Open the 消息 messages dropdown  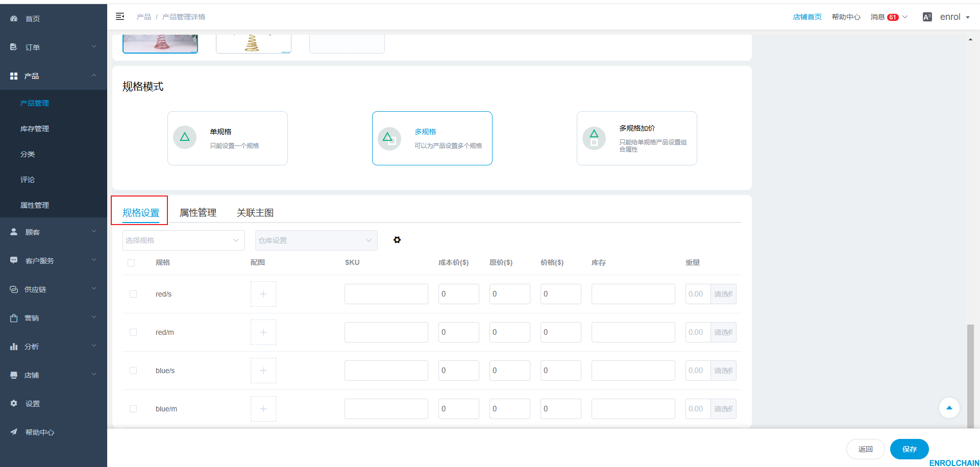click(889, 17)
